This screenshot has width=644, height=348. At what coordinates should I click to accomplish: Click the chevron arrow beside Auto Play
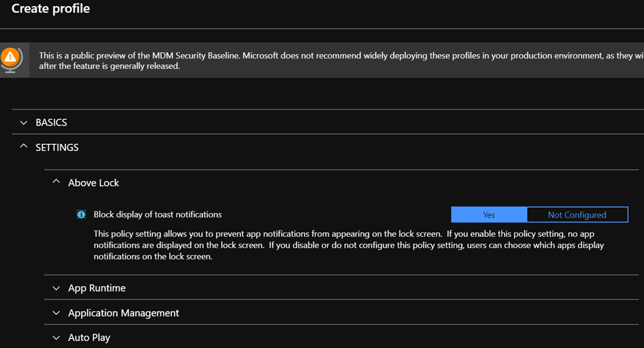click(x=56, y=338)
